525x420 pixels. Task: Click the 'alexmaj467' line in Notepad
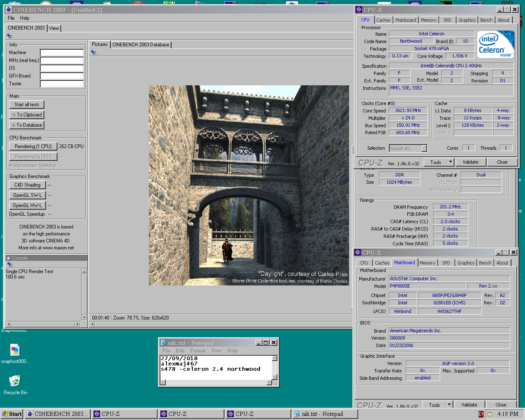click(179, 364)
